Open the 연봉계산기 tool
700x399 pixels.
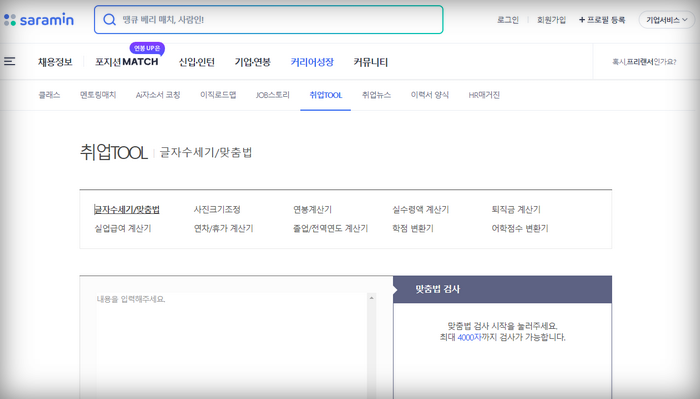tap(312, 209)
